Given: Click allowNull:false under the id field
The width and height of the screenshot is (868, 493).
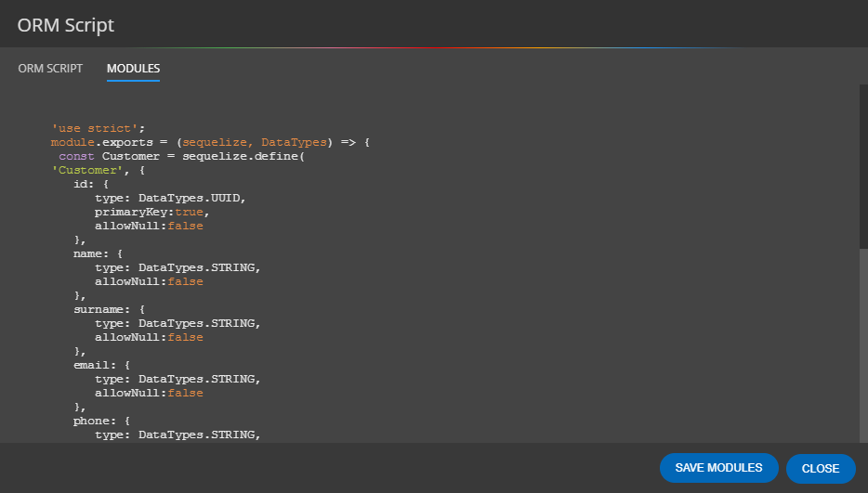Looking at the screenshot, I should point(149,226).
